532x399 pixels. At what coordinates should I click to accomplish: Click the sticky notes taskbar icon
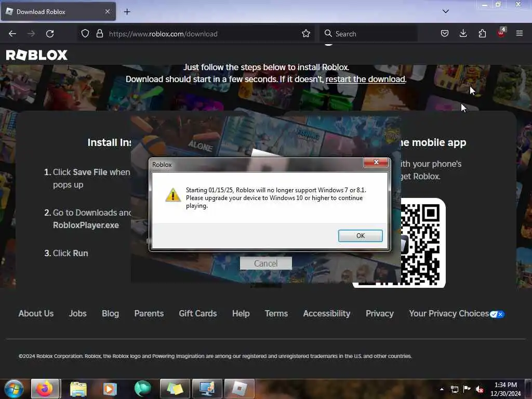(x=175, y=389)
